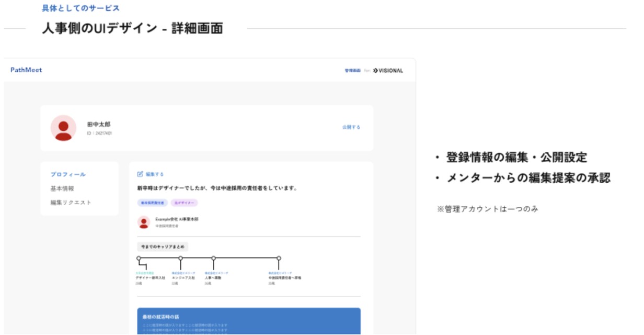Click the メンターからの編集提案の承認 bullet text
This screenshot has width=644, height=335.
click(528, 178)
